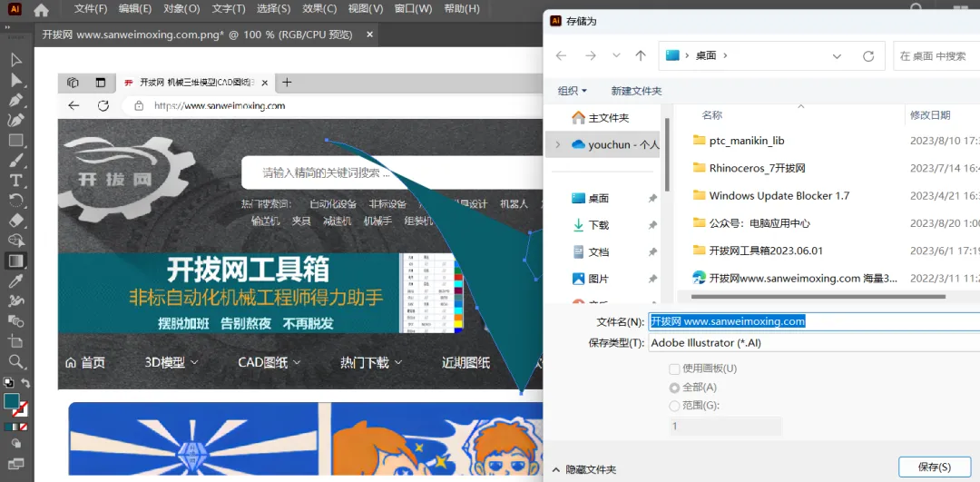Choose the 范围 radio option
Image resolution: width=980 pixels, height=482 pixels.
pyautogui.click(x=674, y=406)
